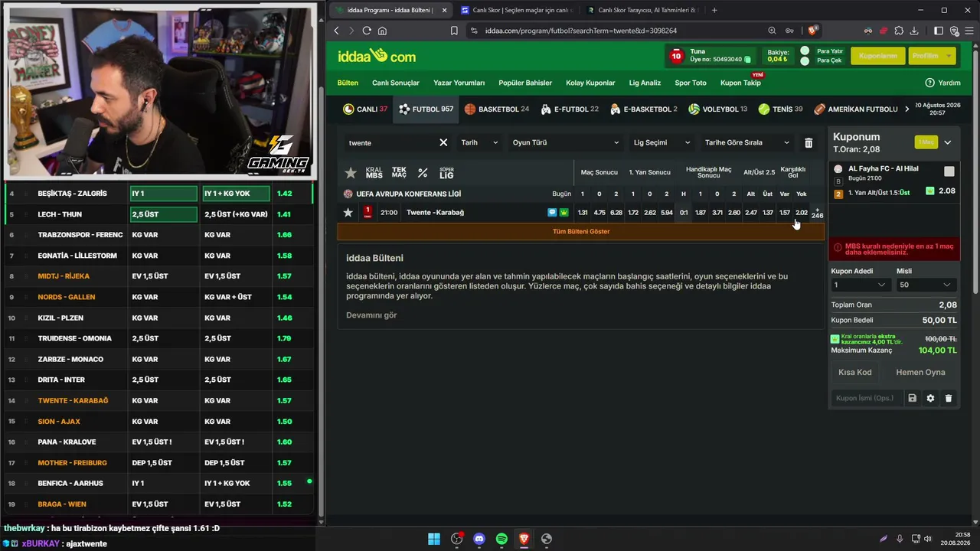Open the Windows Start menu
Image resolution: width=980 pixels, height=551 pixels.
coord(434,539)
